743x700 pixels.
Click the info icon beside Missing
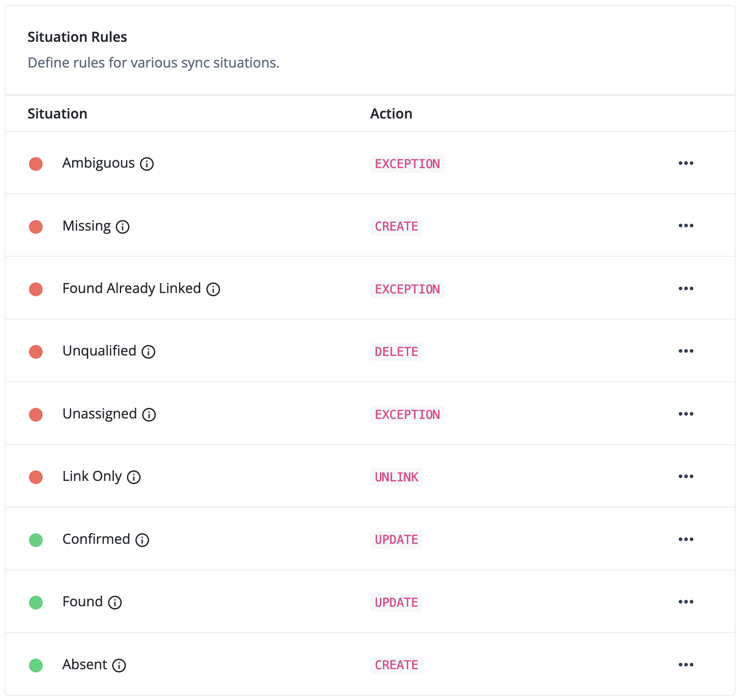click(123, 227)
